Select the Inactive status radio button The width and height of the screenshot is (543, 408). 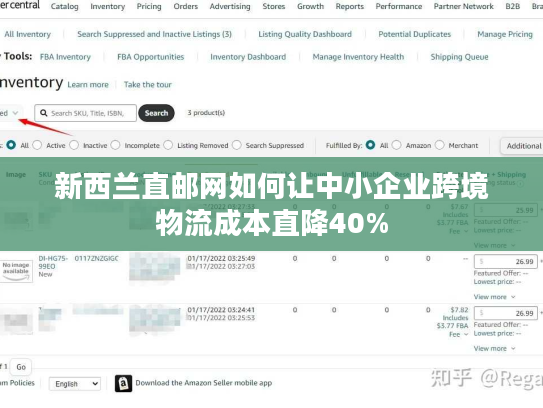tap(74, 145)
